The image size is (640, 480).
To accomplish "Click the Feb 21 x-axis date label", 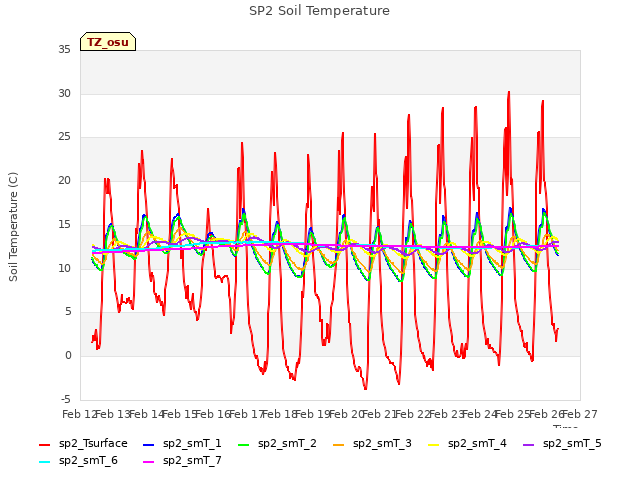I will coord(380,414).
